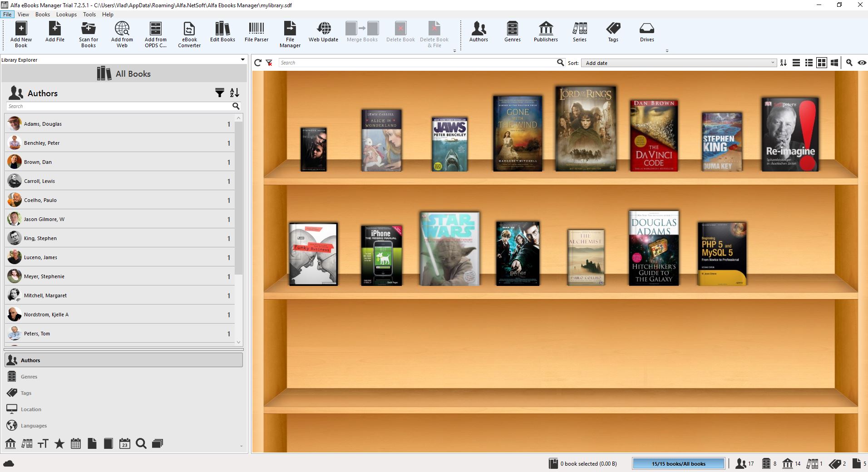Switch to the Location panel section
Screen dimensions: 868x472
(x=123, y=409)
